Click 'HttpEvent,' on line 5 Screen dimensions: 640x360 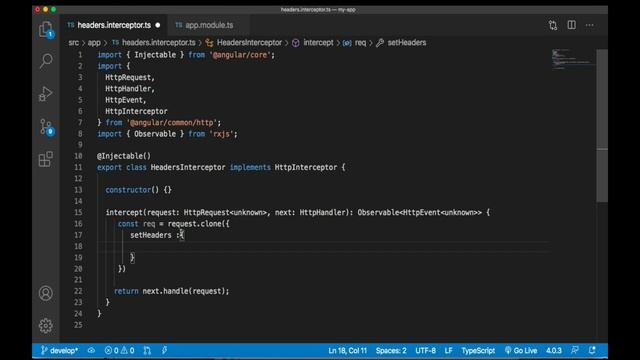[x=126, y=100]
